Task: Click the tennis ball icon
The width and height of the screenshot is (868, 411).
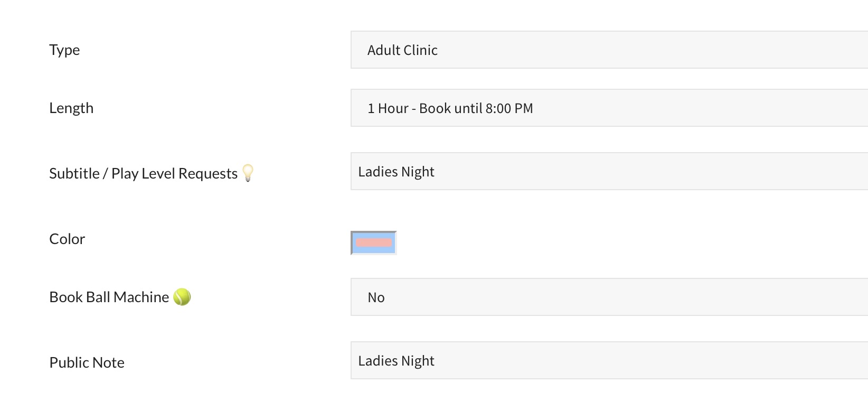Action: point(182,297)
